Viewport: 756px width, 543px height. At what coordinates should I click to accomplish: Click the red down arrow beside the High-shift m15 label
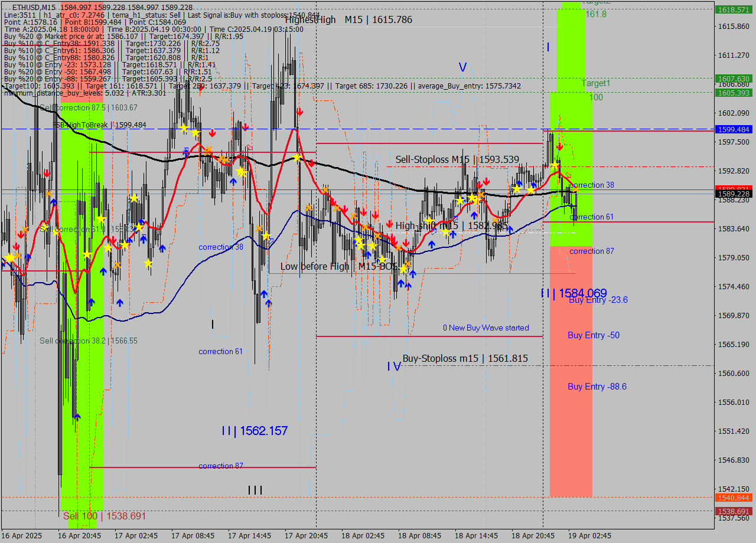[389, 224]
